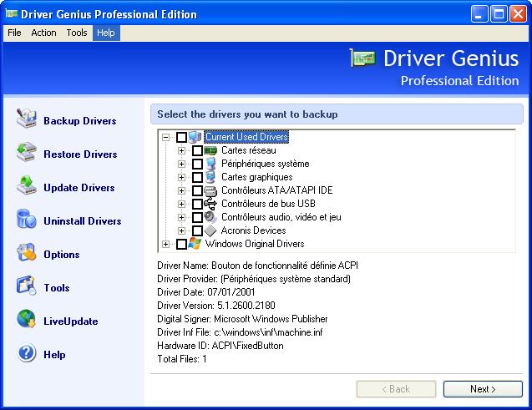The width and height of the screenshot is (532, 410).
Task: Select Périphériques système tree item
Action: coord(265,164)
